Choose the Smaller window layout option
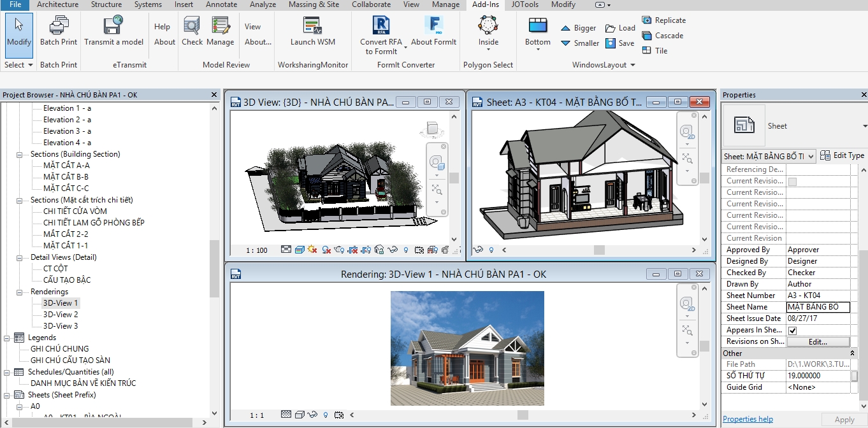The image size is (868, 428). (x=580, y=43)
